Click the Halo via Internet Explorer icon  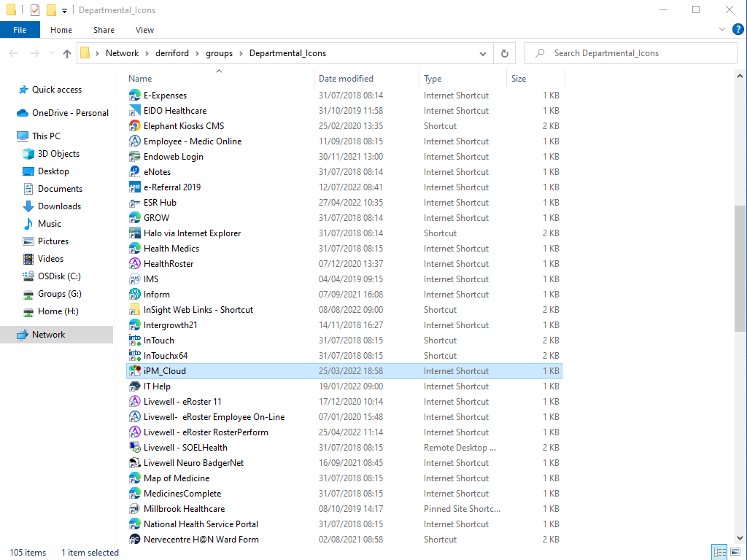tap(135, 233)
